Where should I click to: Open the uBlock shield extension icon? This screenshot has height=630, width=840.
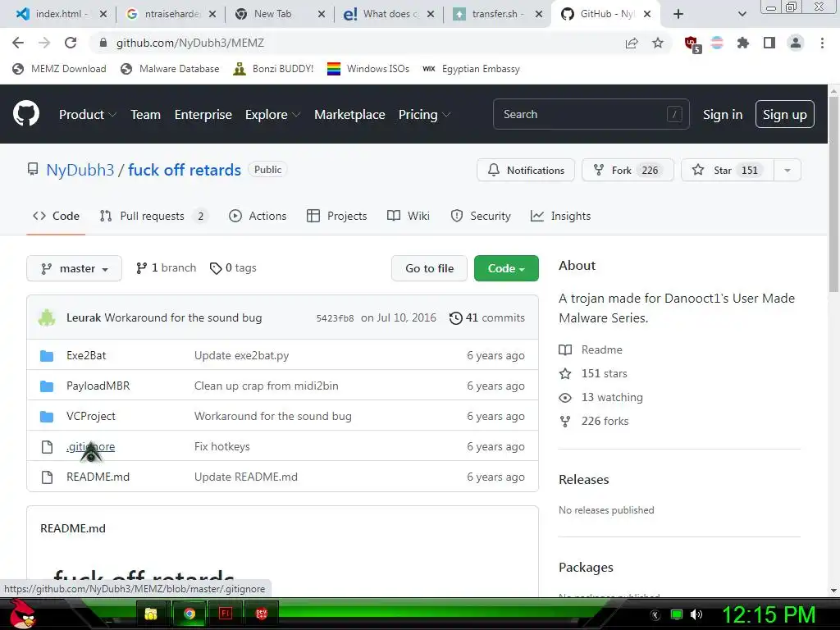[x=692, y=43]
